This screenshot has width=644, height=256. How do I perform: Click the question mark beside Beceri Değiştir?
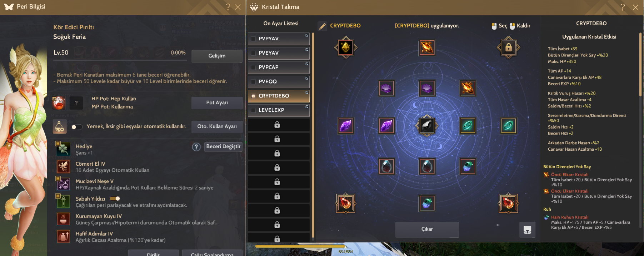[196, 147]
